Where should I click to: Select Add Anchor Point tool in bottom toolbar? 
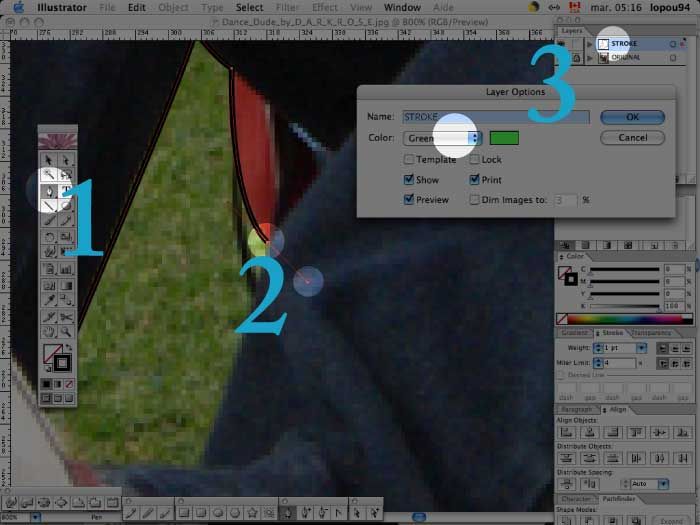pyautogui.click(x=306, y=512)
